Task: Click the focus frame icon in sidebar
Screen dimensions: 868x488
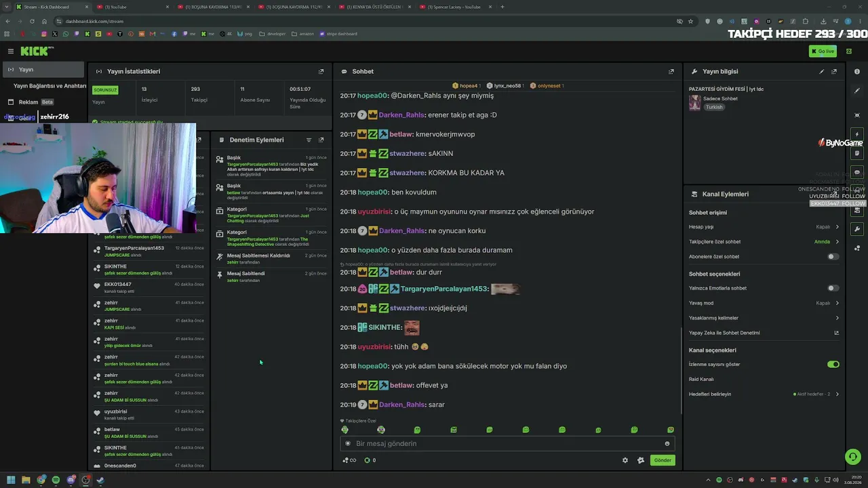Action: (x=857, y=115)
